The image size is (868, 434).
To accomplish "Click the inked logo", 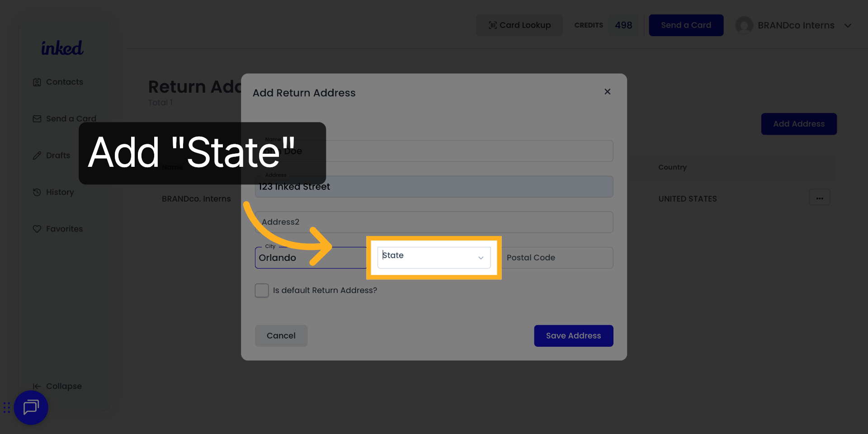I will 62,47.
